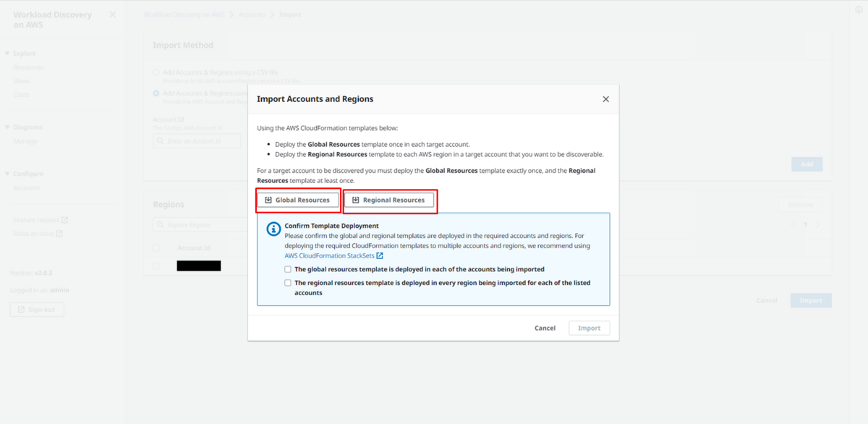Click the external link icon after StackSets

380,255
